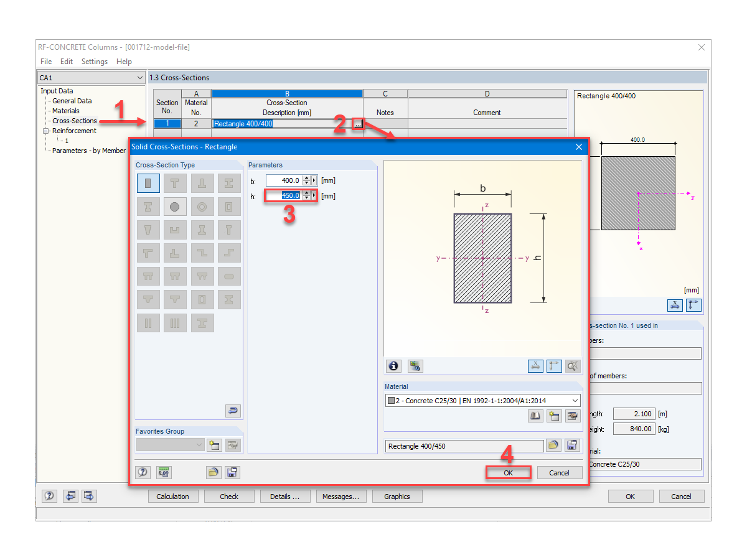
Task: Click the b width input field
Action: 284,180
